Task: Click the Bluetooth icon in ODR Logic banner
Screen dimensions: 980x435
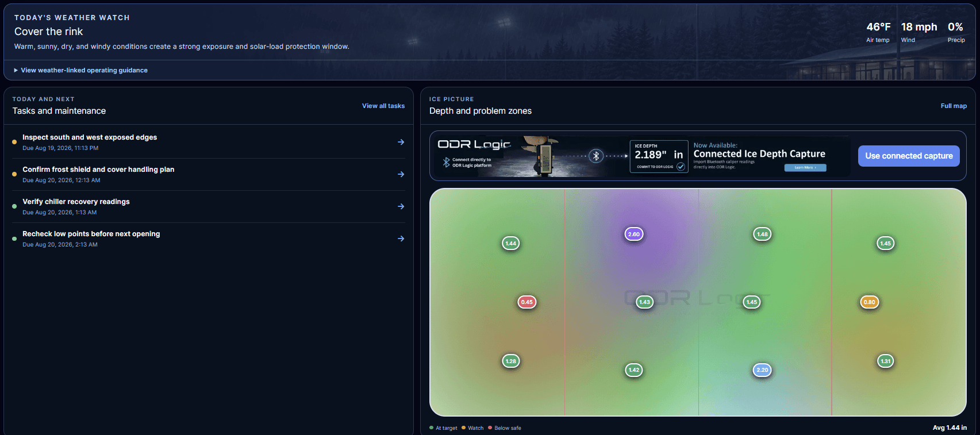Action: (x=596, y=156)
